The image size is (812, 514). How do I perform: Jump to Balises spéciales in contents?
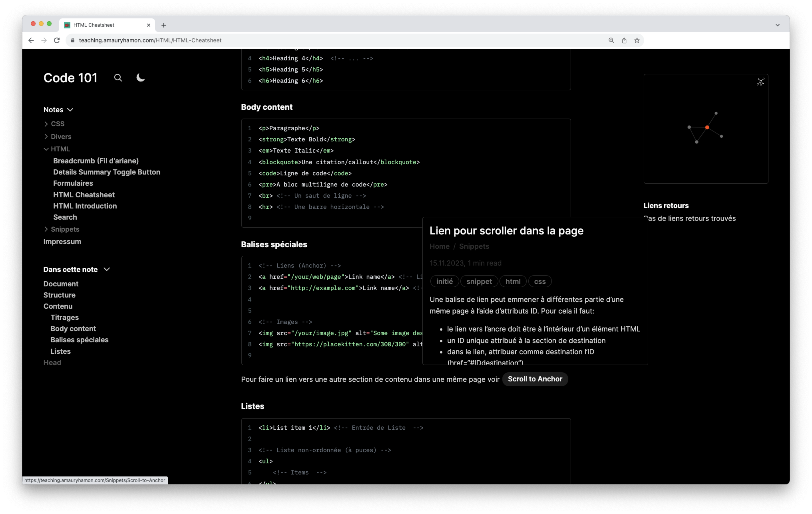[79, 340]
